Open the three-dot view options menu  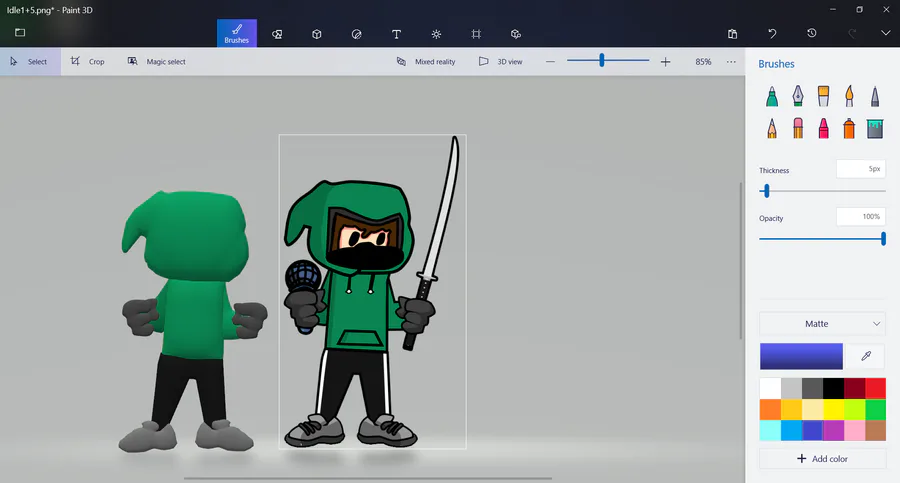click(x=731, y=61)
